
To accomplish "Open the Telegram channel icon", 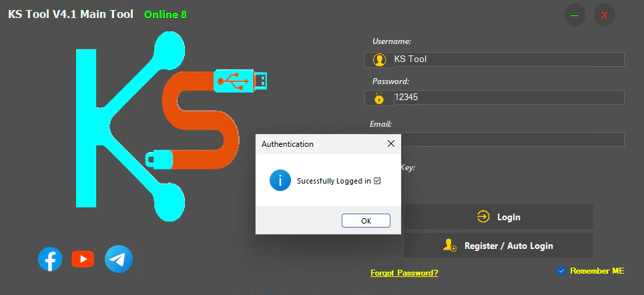I will point(119,259).
